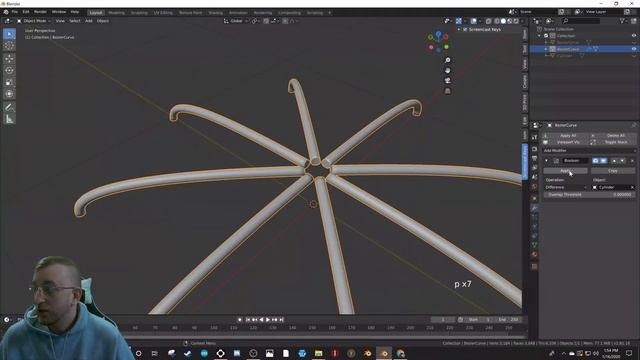Select the Select Box tool
This screenshot has height=360, width=640.
click(9, 34)
